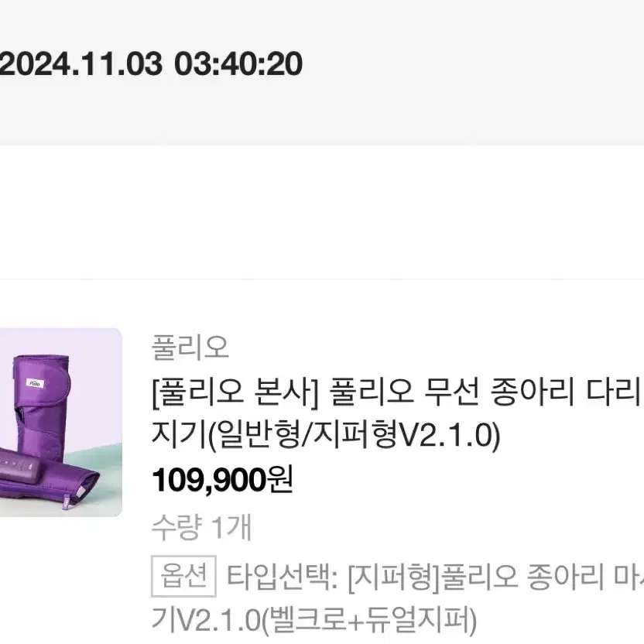The width and height of the screenshot is (644, 644).
Task: Click the Pulio logo tag on massager image
Action: click(x=35, y=384)
